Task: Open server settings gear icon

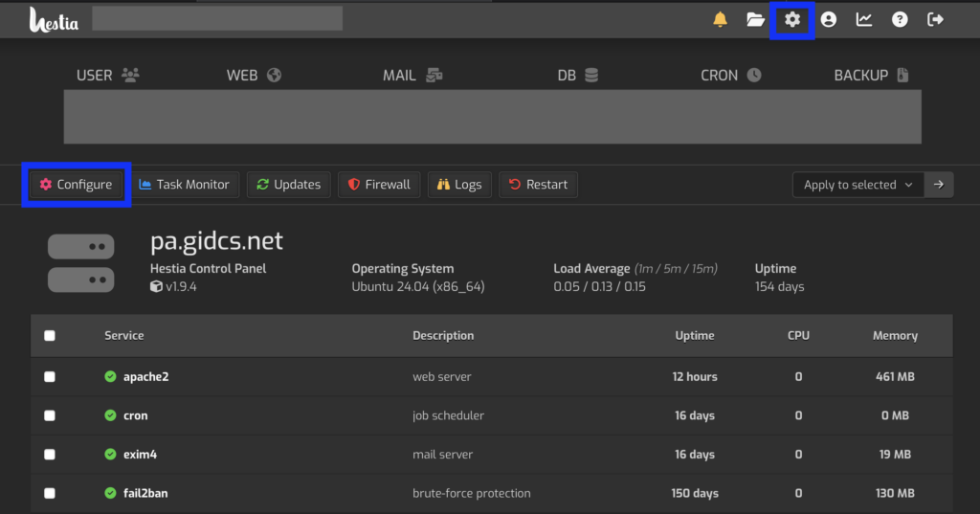Action: [792, 19]
